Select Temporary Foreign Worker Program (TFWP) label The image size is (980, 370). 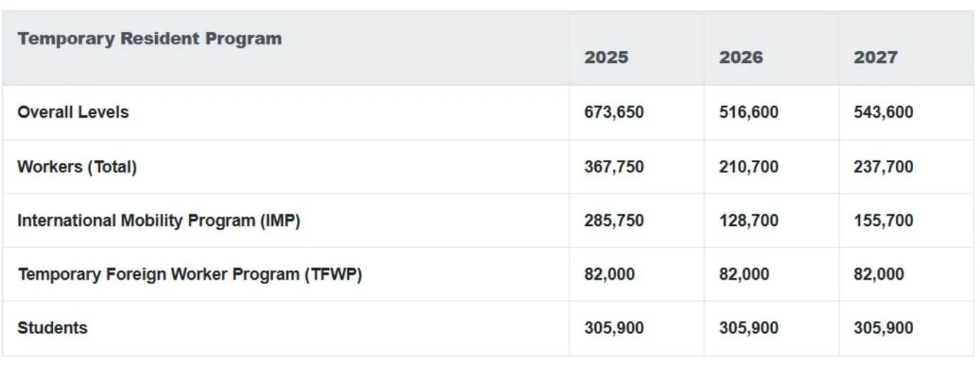tap(190, 274)
